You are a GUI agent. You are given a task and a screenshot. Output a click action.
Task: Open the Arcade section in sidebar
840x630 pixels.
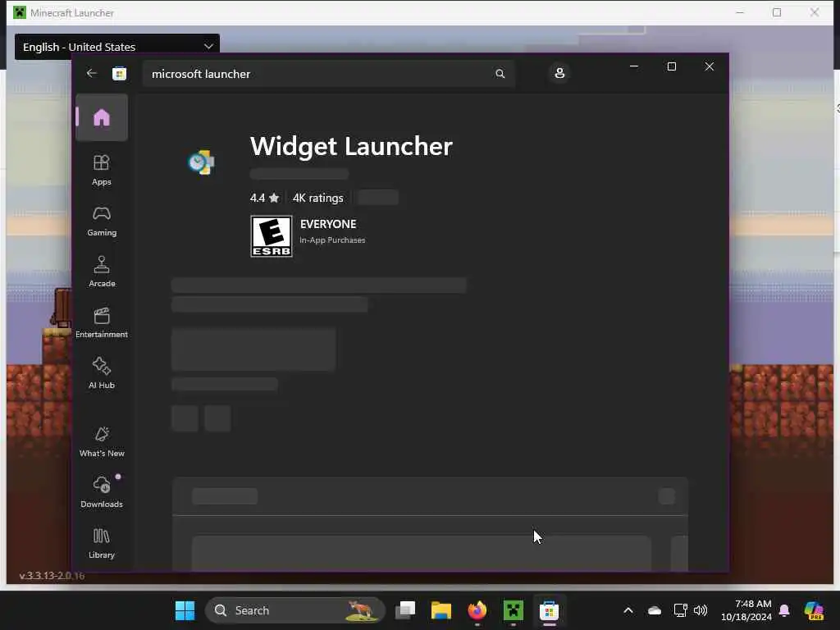point(102,272)
